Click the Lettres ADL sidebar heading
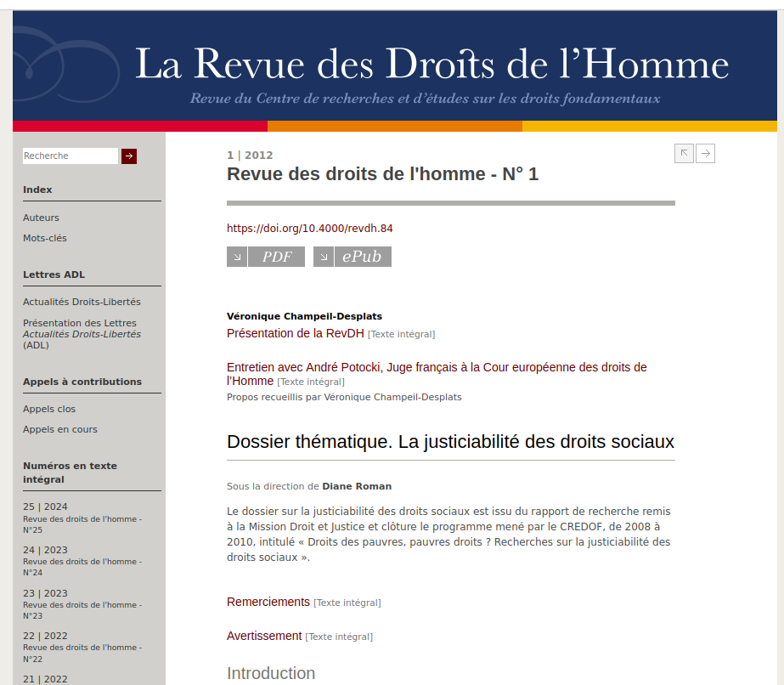 [54, 275]
